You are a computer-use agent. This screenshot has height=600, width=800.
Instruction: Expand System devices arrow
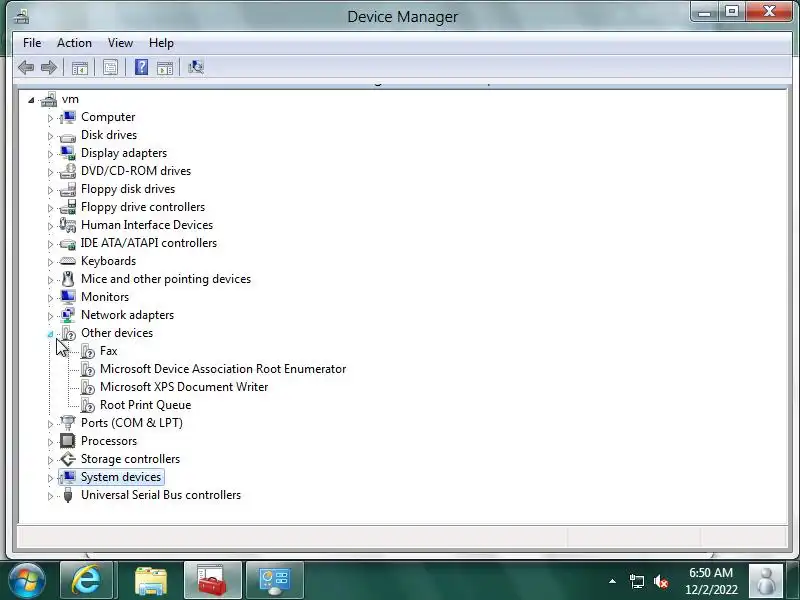tap(50, 478)
